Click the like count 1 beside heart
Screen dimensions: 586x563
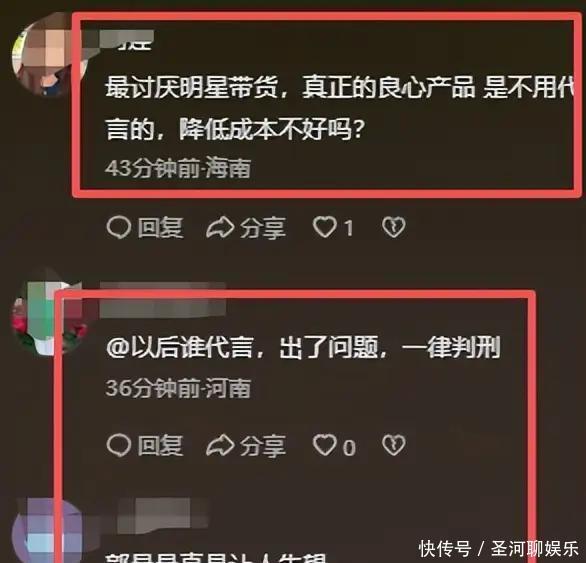[348, 228]
